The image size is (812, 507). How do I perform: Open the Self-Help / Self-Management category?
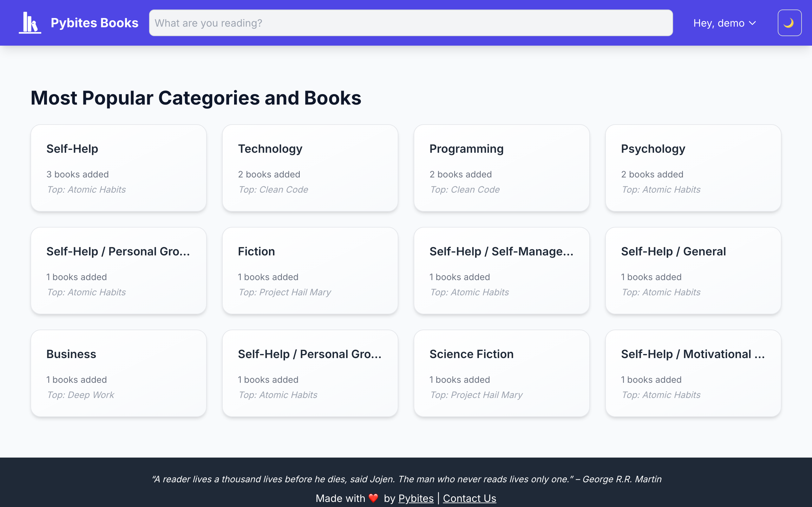click(x=501, y=270)
